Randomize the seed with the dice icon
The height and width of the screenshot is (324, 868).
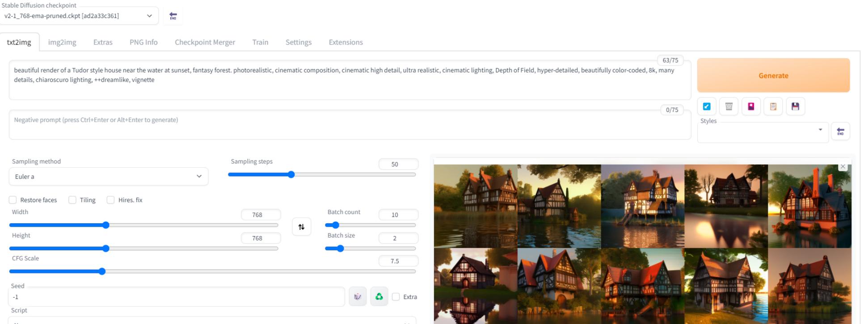click(358, 297)
